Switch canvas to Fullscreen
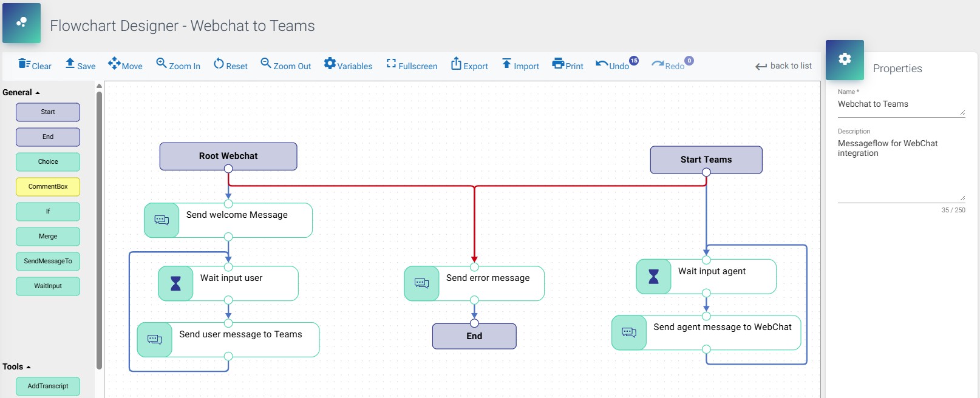980x398 pixels. coord(412,65)
